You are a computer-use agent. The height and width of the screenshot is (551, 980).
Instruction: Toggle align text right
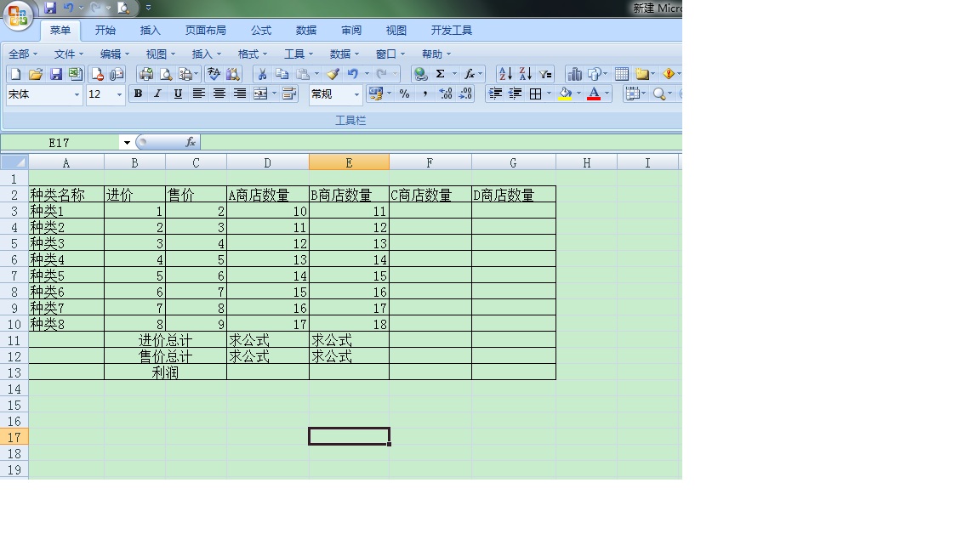240,94
